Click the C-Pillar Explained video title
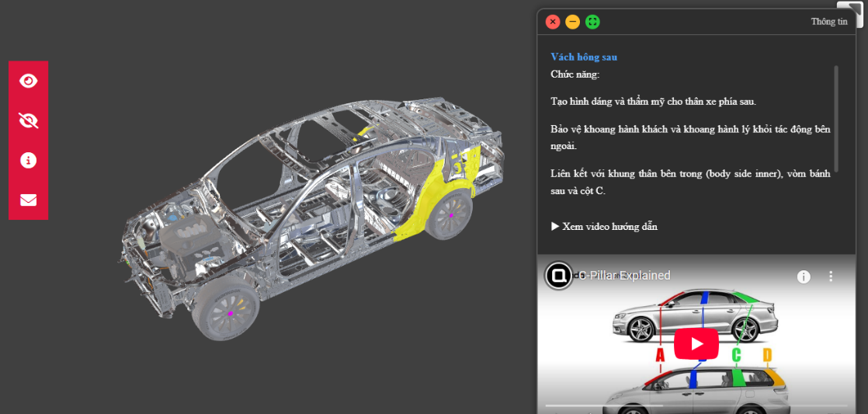Image resolution: width=868 pixels, height=414 pixels. tap(624, 276)
